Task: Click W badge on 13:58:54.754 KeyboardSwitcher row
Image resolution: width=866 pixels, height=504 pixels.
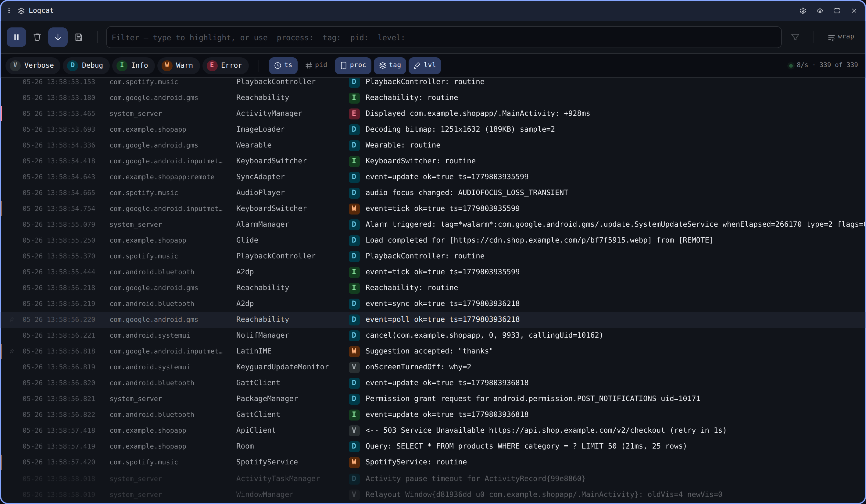Action: pos(354,209)
